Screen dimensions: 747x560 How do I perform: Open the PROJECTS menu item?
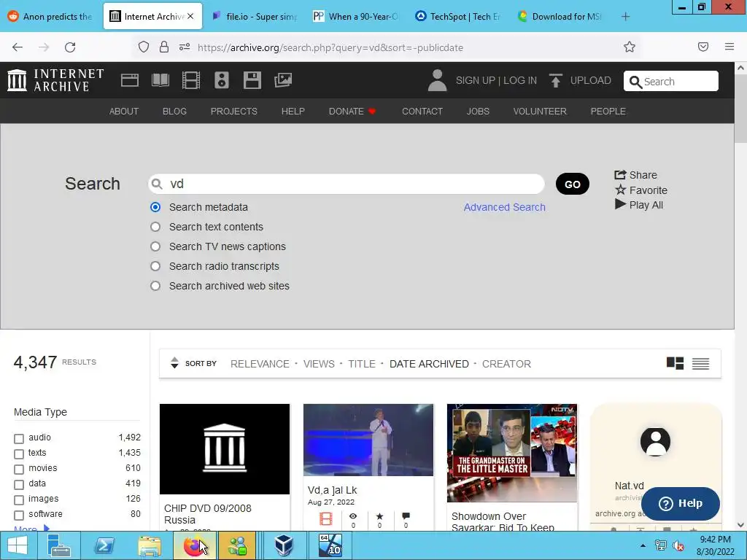(234, 111)
